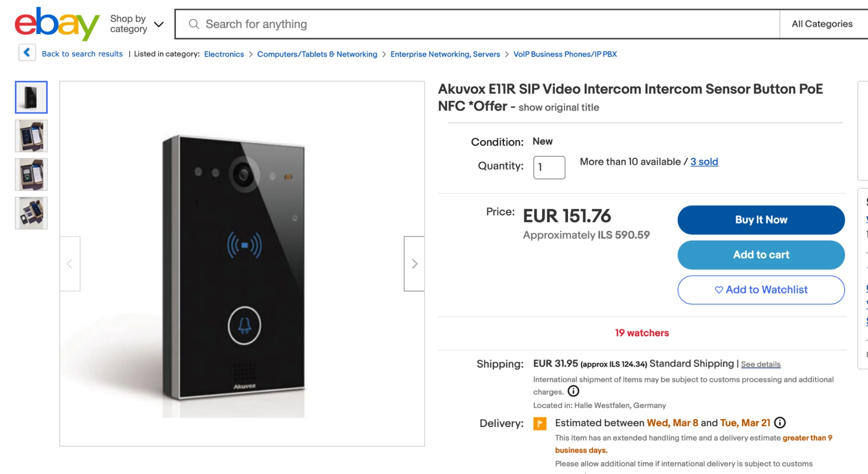Click the delivery estimate info icon
Screen dimensions: 868x474
click(x=780, y=422)
